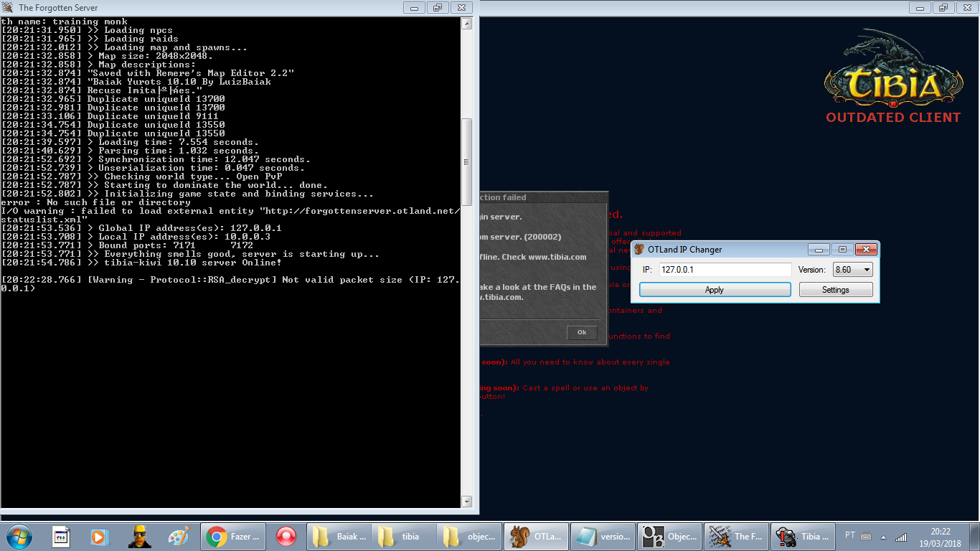Open the 'tibia' folder taskbar item
This screenshot has height=551, width=980.
pos(405,536)
